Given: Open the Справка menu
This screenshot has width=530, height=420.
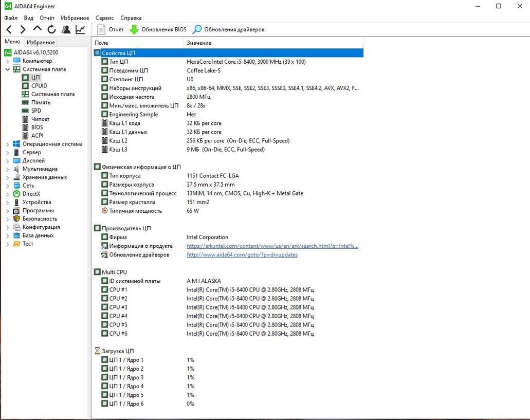Looking at the screenshot, I should (131, 18).
